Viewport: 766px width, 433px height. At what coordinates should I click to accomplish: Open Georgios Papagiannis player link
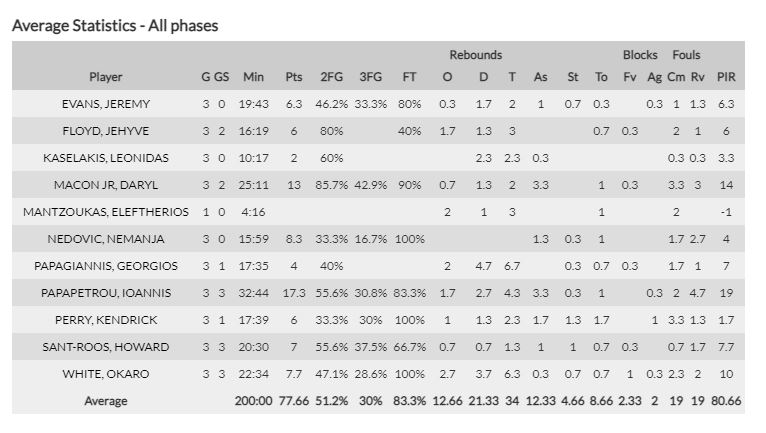point(106,266)
